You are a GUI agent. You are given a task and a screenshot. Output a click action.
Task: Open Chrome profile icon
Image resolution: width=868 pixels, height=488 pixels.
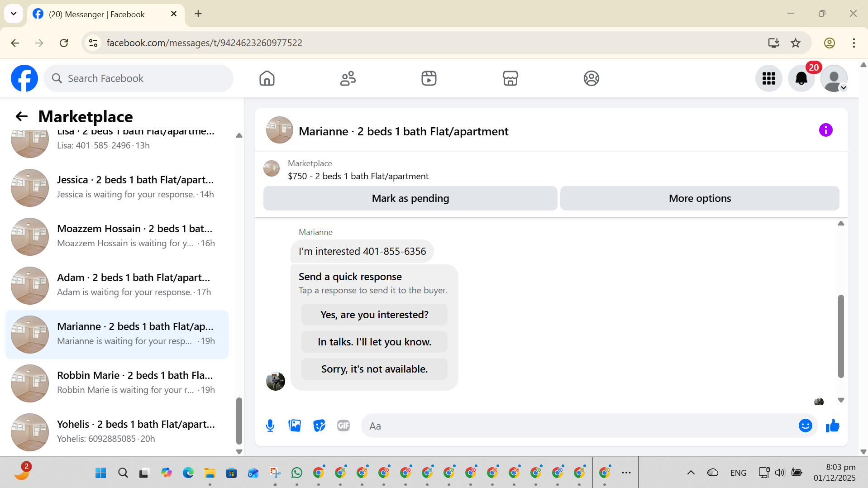point(830,43)
